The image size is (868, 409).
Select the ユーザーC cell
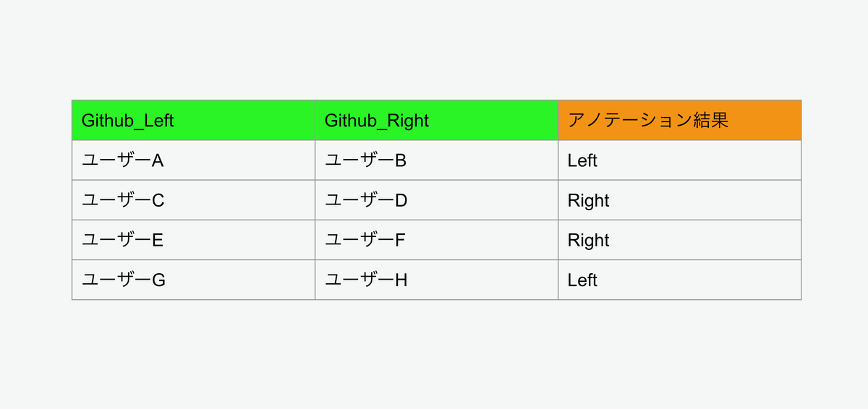click(193, 200)
